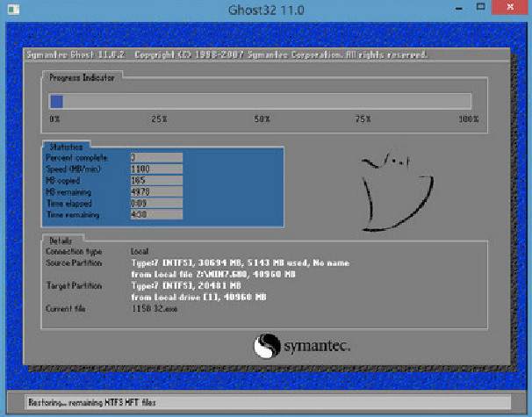The width and height of the screenshot is (532, 417).
Task: Click the blue progress bar fill
Action: tap(57, 102)
